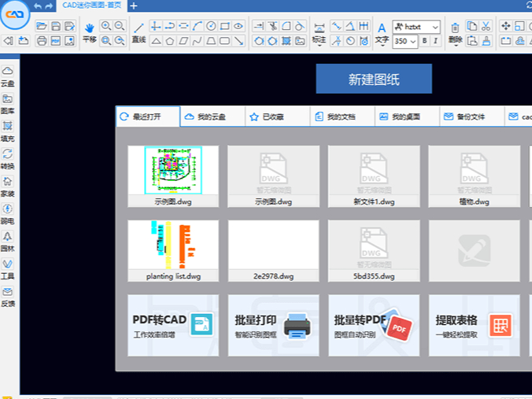Select the 平移 pan hand tool
This screenshot has height=399, width=532.
pos(89,33)
